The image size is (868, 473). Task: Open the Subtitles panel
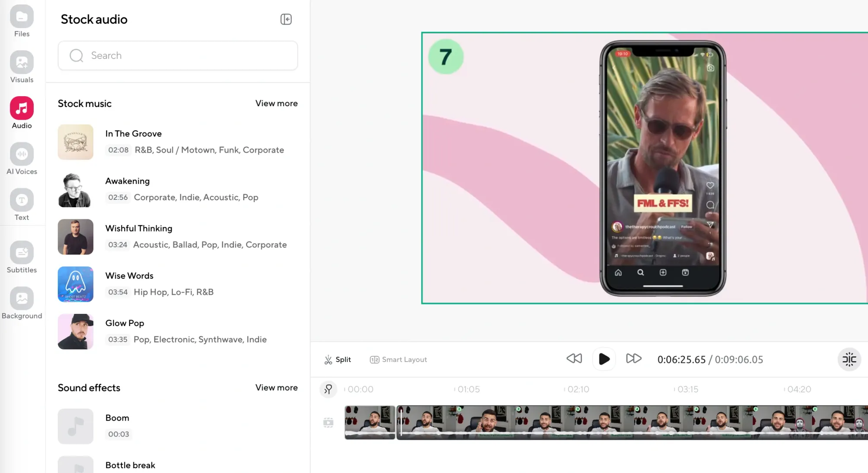(x=22, y=257)
